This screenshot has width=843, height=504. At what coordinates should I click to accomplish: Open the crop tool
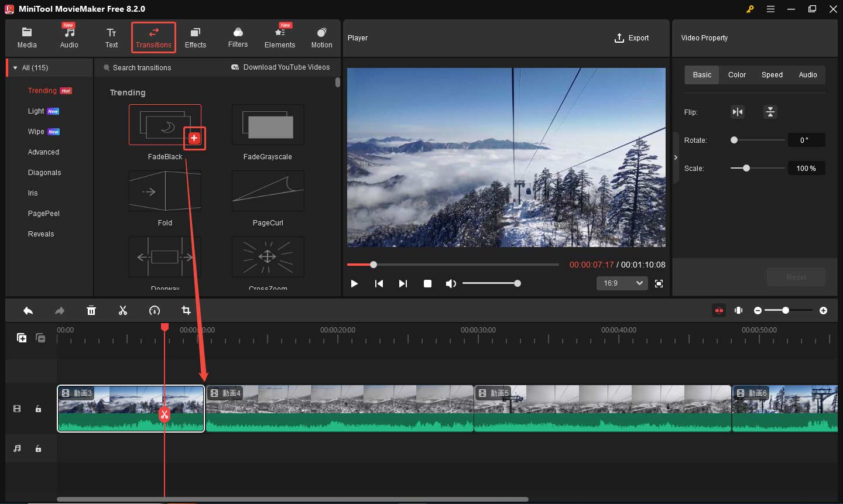186,311
